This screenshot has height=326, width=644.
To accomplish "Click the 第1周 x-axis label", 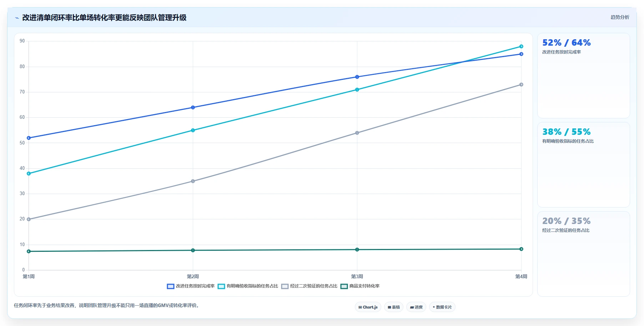I will 29,277.
